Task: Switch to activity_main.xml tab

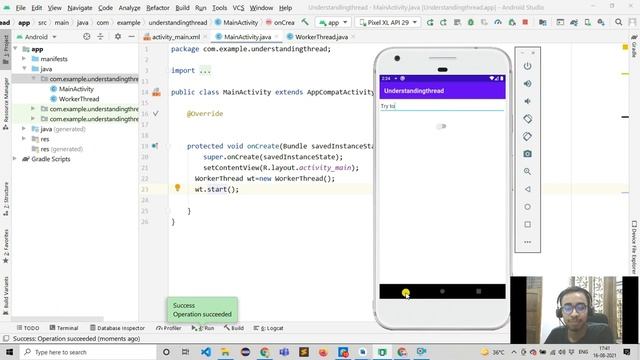Action: [x=176, y=37]
